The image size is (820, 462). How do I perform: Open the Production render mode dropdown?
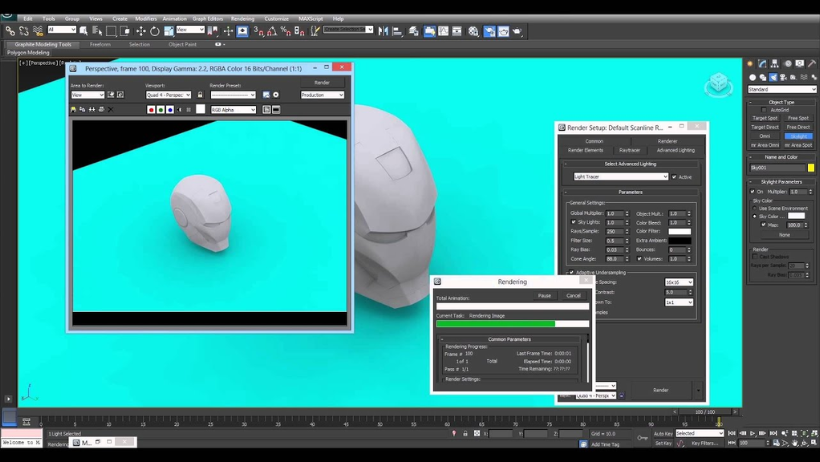pyautogui.click(x=322, y=95)
